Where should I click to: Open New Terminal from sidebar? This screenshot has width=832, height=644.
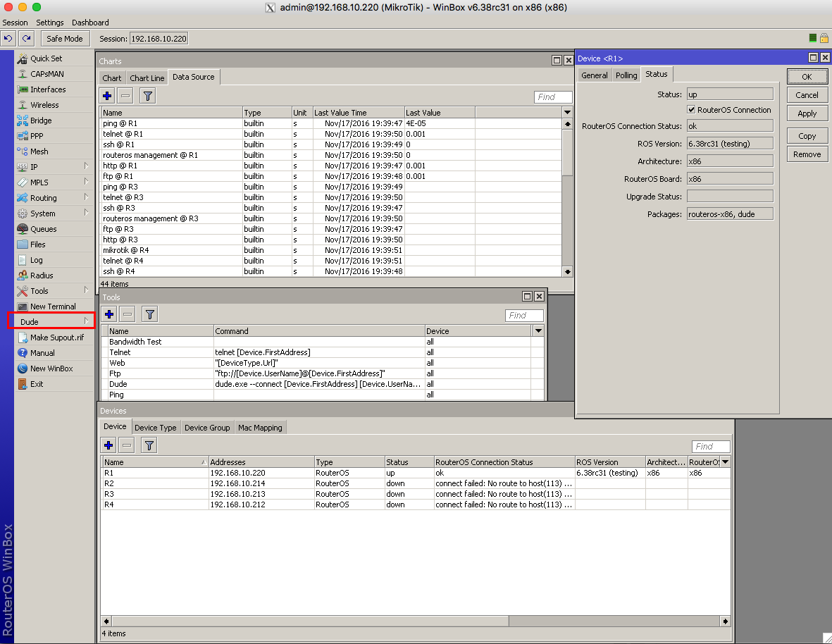tap(53, 306)
